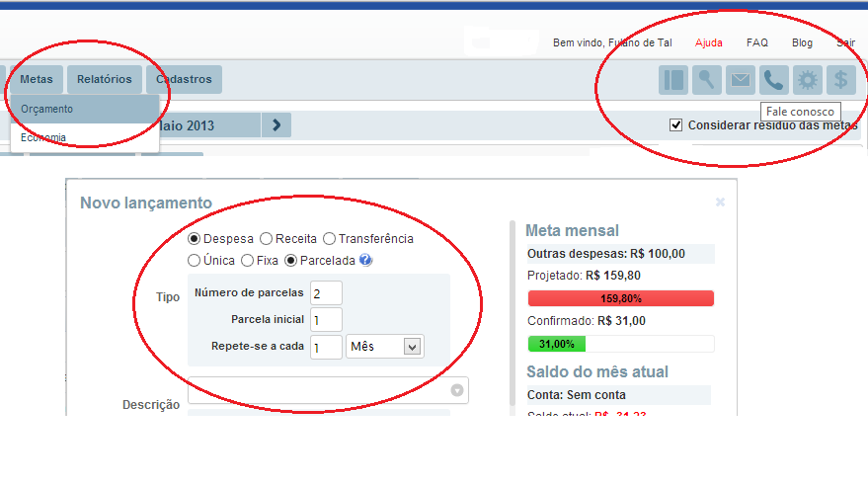Choose Economia in the Metas dropdown
The width and height of the screenshot is (868, 487).
43,137
